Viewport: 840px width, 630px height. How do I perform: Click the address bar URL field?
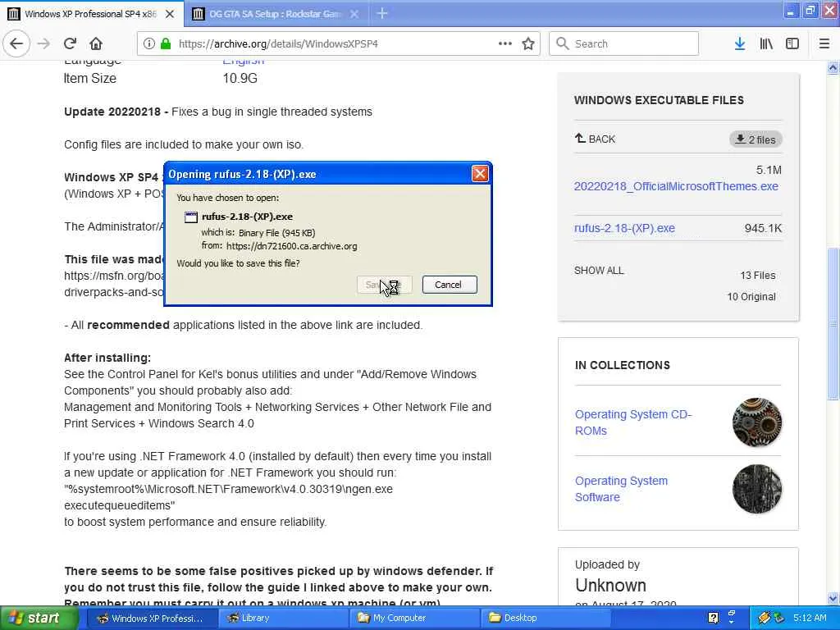point(337,43)
